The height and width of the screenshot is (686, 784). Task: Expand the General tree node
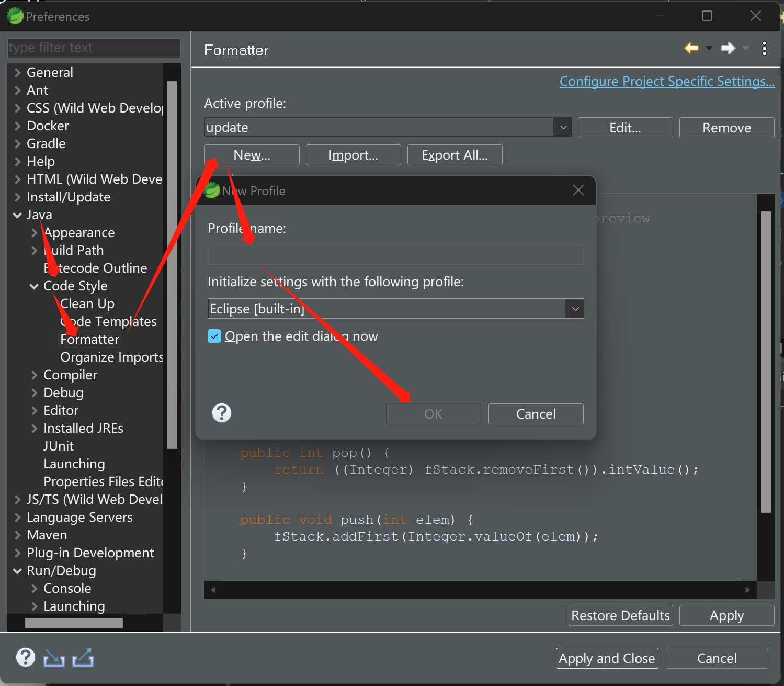pyautogui.click(x=17, y=72)
